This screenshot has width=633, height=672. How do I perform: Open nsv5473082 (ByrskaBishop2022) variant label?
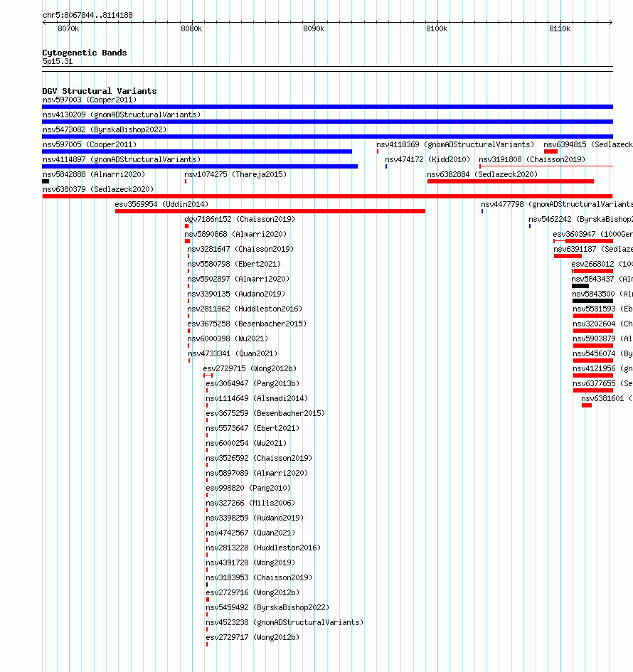click(x=105, y=130)
